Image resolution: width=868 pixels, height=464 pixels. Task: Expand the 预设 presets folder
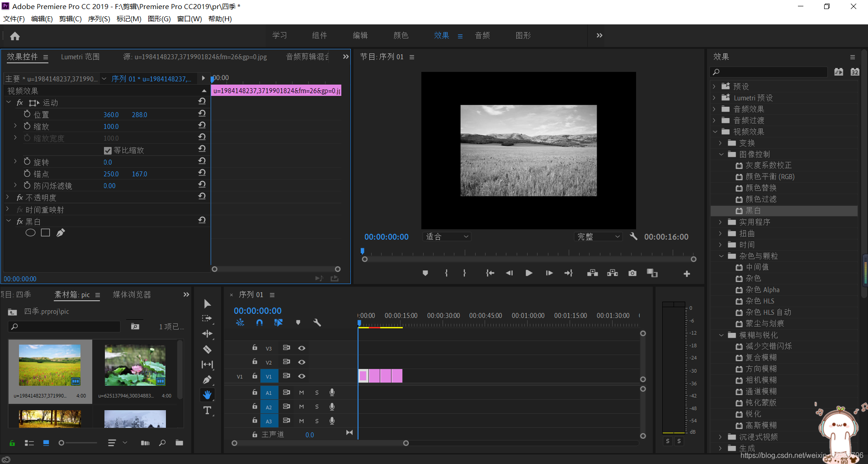[714, 86]
